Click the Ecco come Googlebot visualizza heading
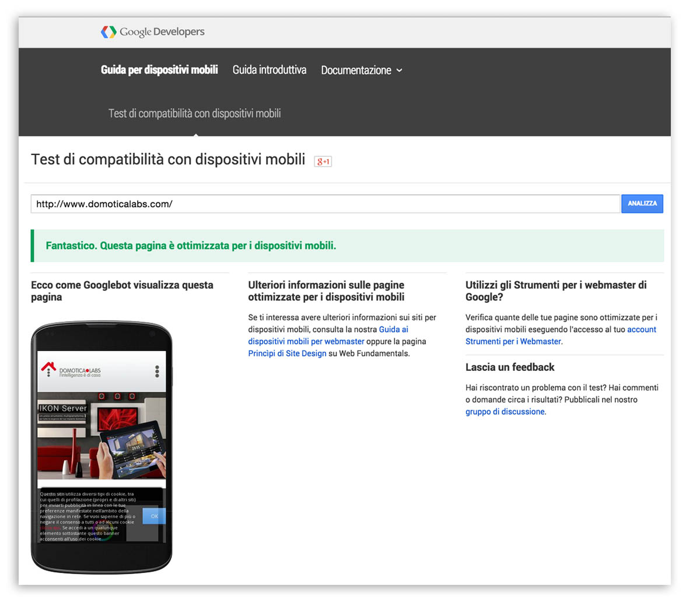Image resolution: width=700 pixels, height=610 pixels. coord(122,291)
